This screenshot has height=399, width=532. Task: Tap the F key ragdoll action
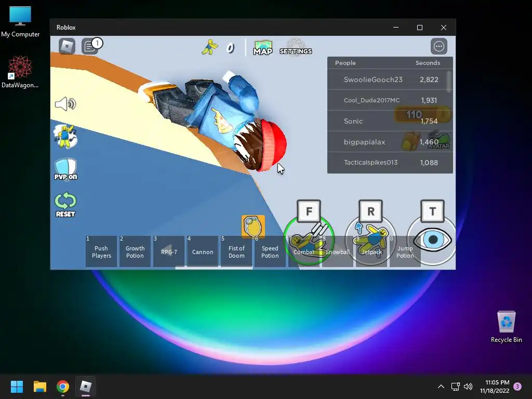tap(309, 211)
